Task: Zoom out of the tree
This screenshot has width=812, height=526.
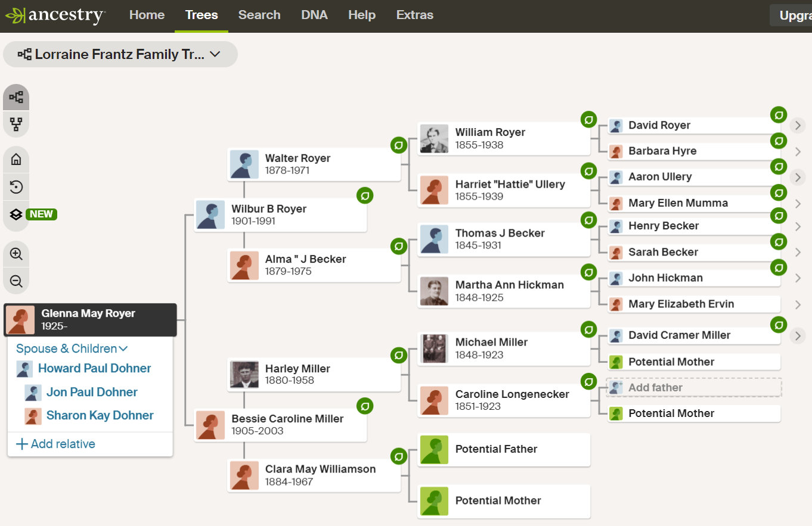Action: [x=16, y=281]
